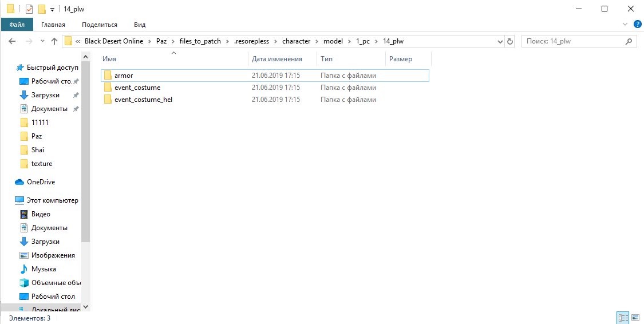Open the Файл menu

[x=17, y=25]
